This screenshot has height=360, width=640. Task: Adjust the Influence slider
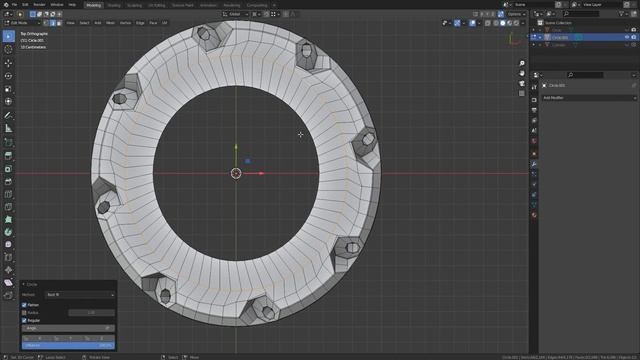pos(68,345)
